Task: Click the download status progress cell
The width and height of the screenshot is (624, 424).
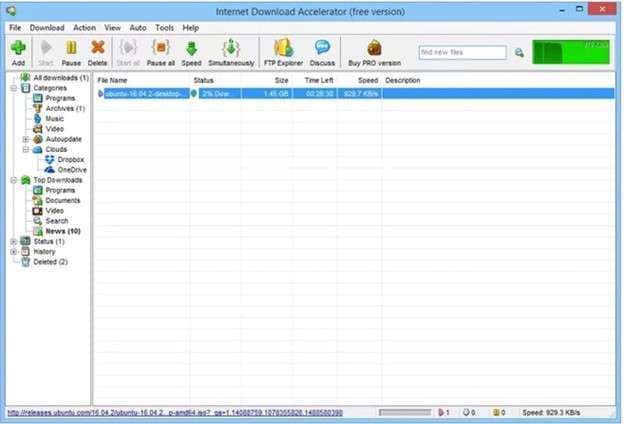Action: click(220, 94)
